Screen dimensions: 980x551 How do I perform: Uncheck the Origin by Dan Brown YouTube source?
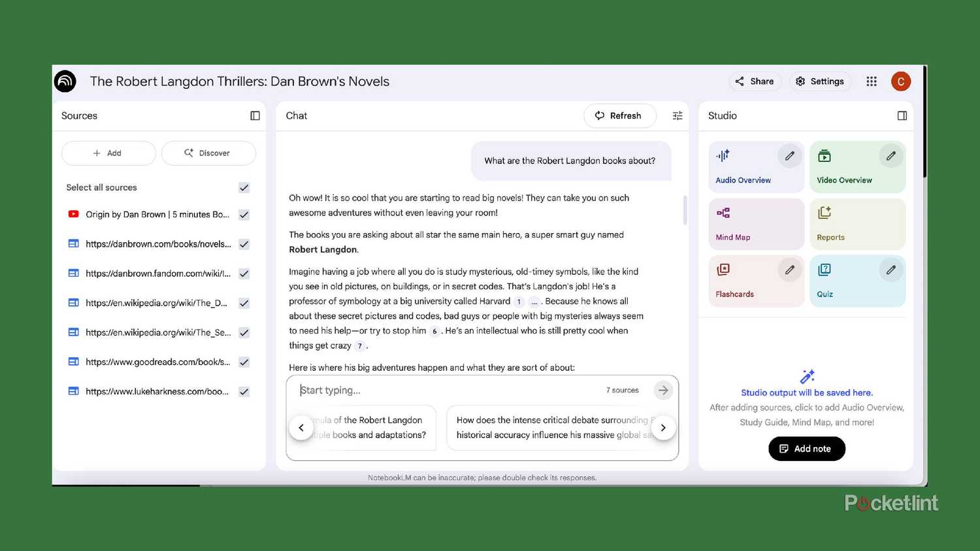click(243, 214)
